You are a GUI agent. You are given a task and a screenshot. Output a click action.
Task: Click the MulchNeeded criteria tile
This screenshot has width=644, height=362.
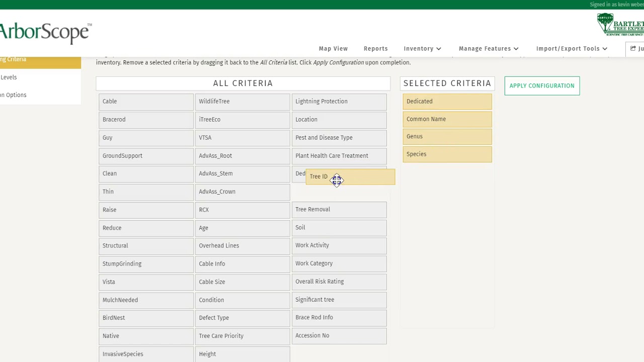(x=146, y=300)
